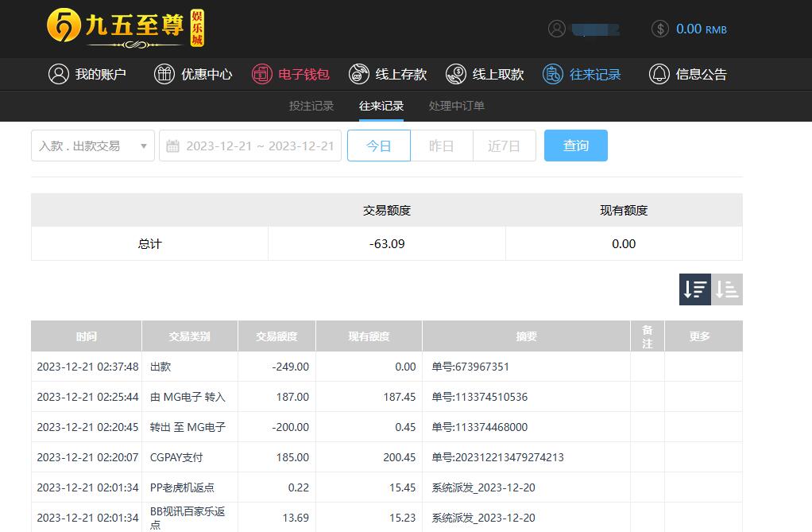The image size is (812, 532).
Task: Click the 现有额度 table column header
Action: tap(369, 336)
